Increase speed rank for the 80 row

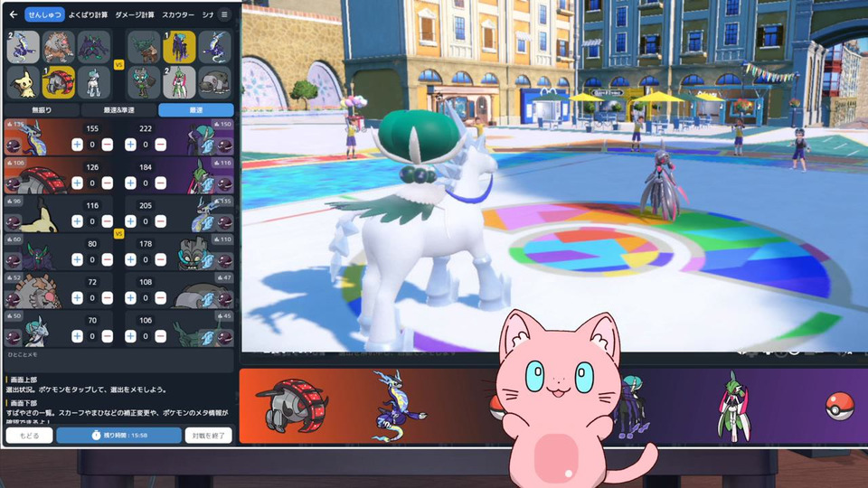77,259
